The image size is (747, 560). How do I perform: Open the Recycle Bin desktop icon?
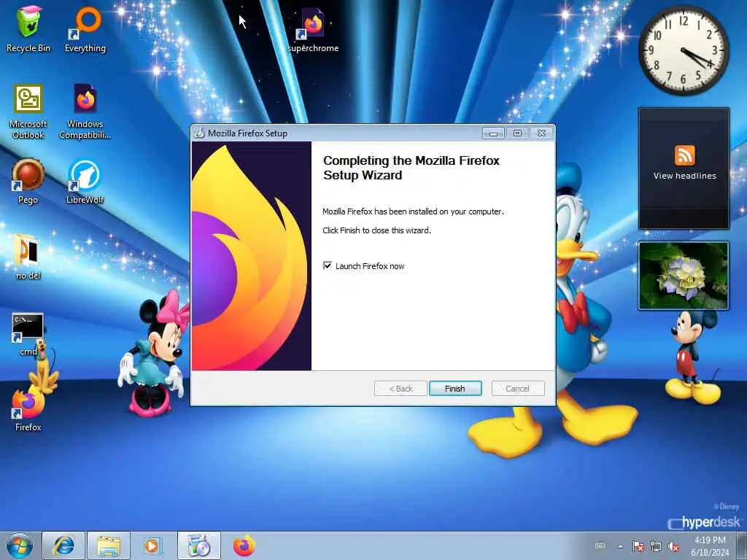coord(28,28)
